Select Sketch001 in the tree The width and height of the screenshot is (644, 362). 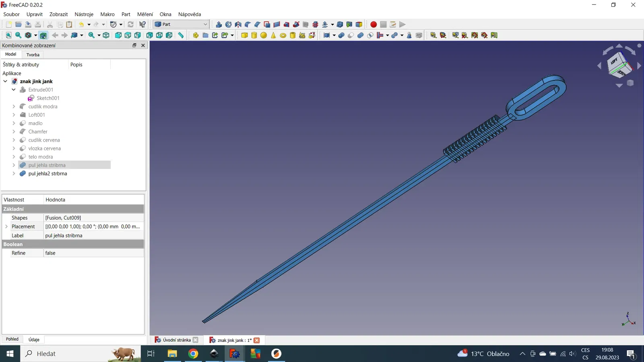(48, 98)
